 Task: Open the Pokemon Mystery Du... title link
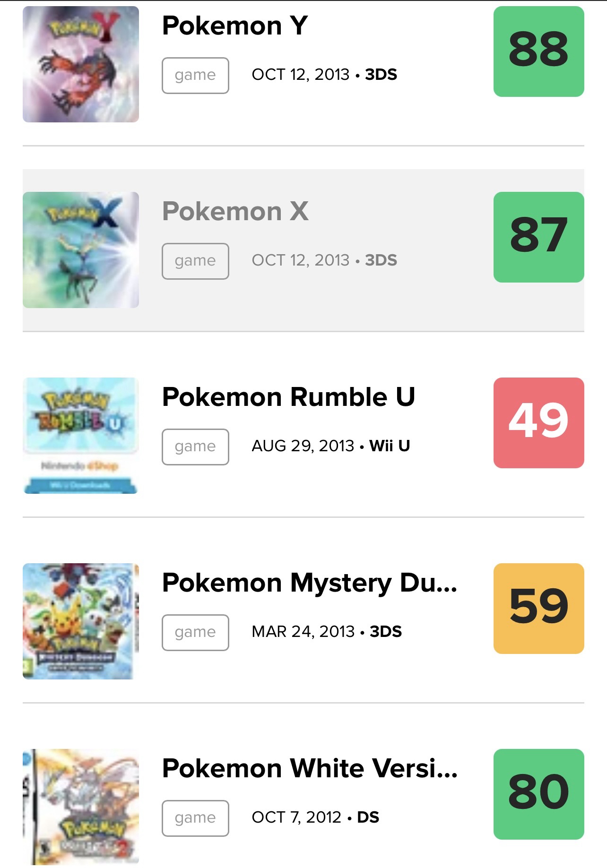coord(310,583)
